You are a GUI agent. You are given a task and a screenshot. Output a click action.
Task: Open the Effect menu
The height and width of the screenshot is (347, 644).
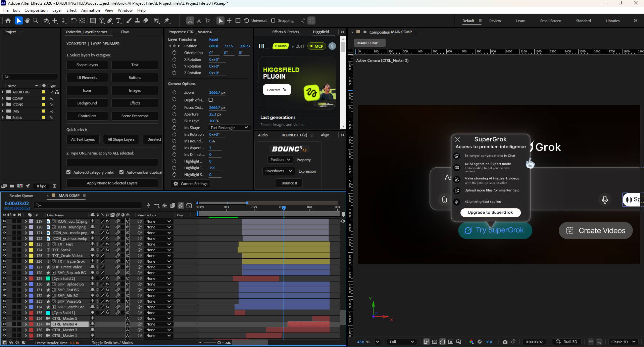[x=71, y=10]
